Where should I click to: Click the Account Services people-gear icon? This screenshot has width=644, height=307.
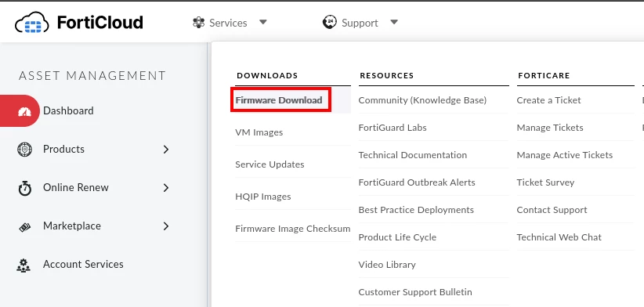24,265
